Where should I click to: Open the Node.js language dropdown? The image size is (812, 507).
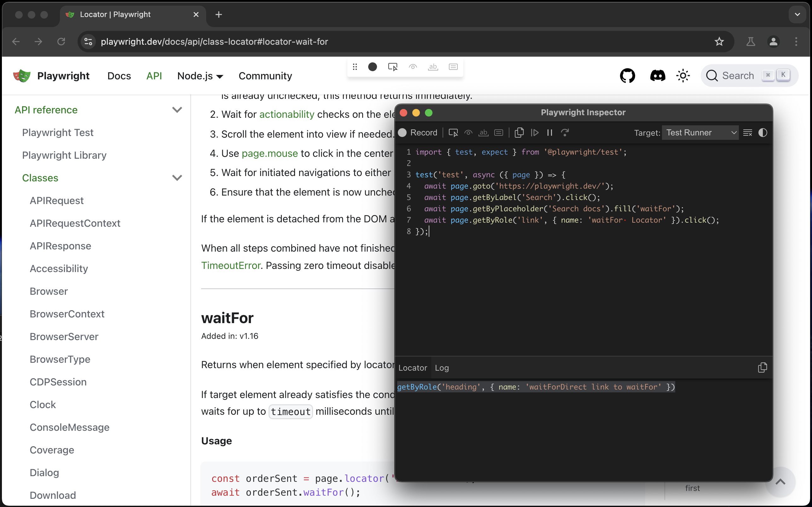200,76
